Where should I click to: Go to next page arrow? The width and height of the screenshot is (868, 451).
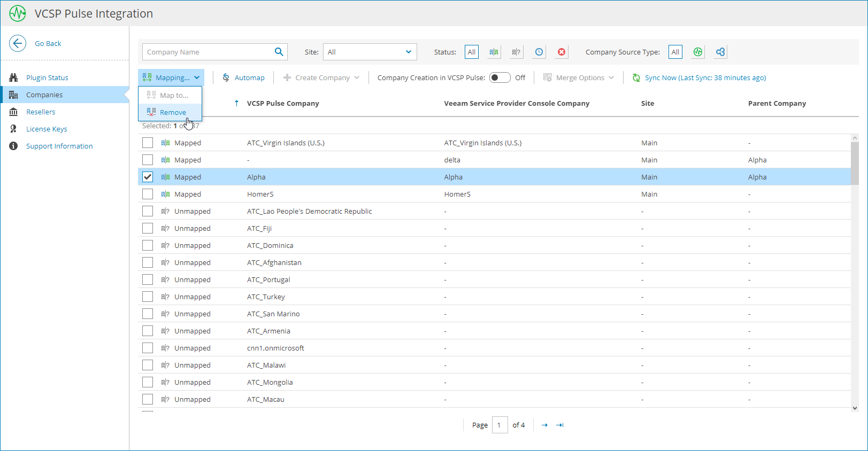coord(544,425)
